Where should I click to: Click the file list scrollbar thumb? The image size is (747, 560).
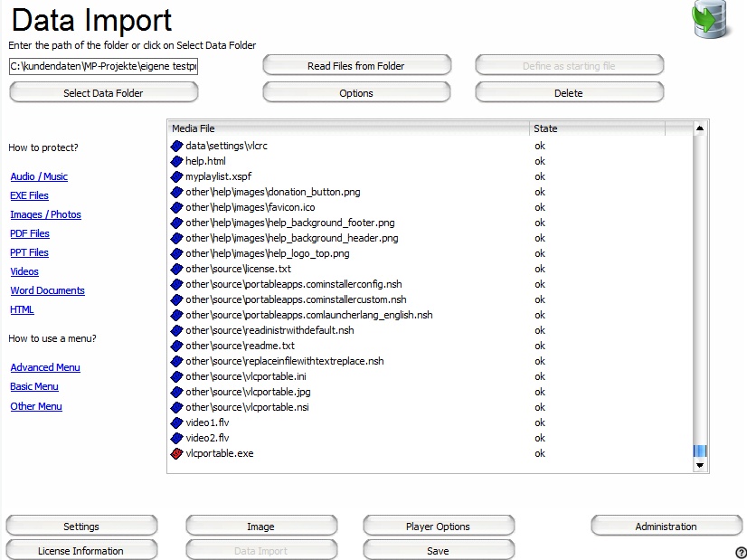(x=699, y=451)
